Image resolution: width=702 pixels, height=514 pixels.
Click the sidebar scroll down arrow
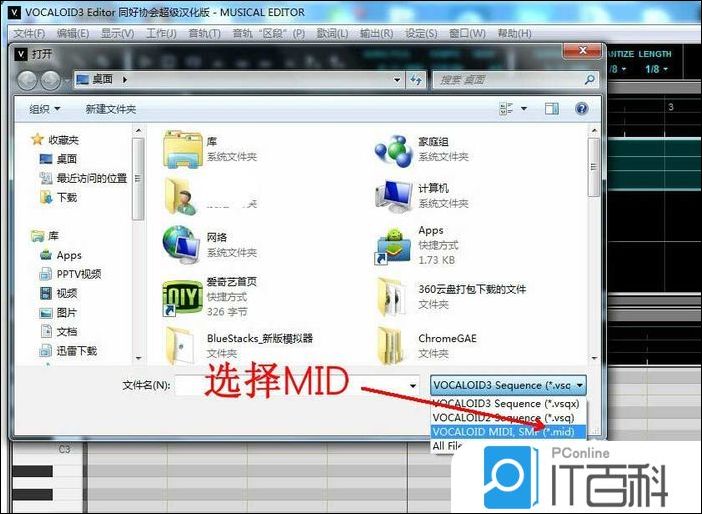pos(138,358)
